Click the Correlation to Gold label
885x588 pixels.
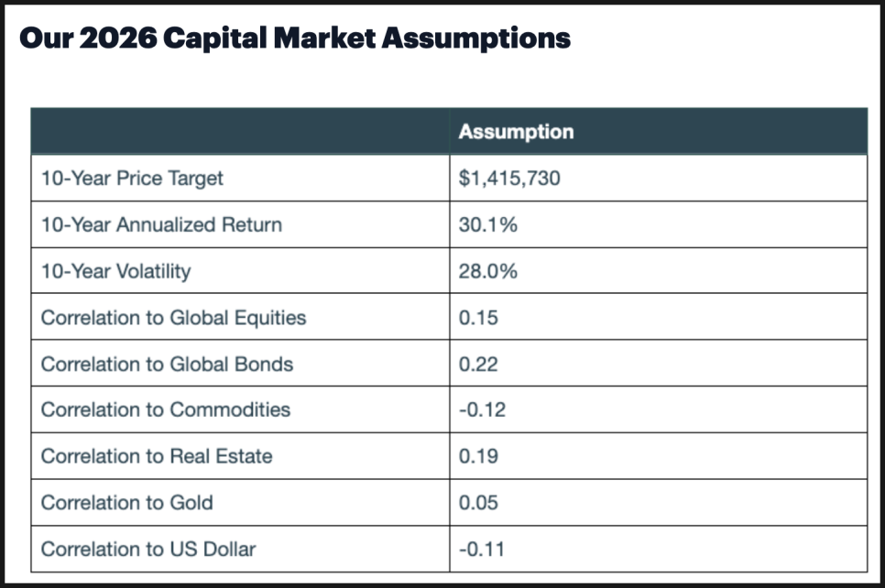coord(126,503)
